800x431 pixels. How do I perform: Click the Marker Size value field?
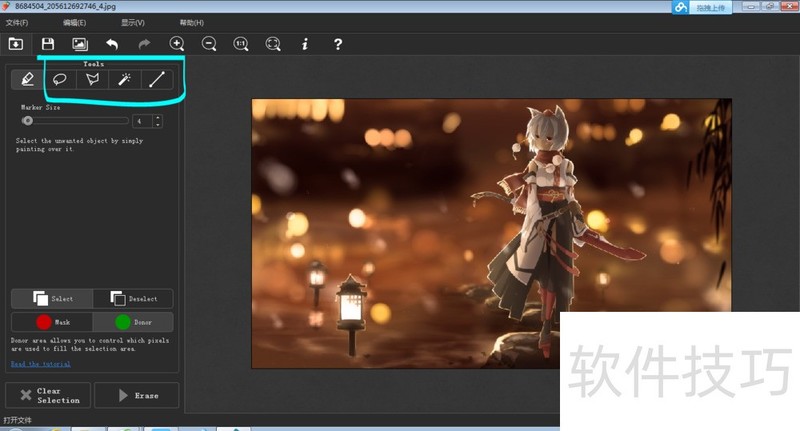pos(142,121)
